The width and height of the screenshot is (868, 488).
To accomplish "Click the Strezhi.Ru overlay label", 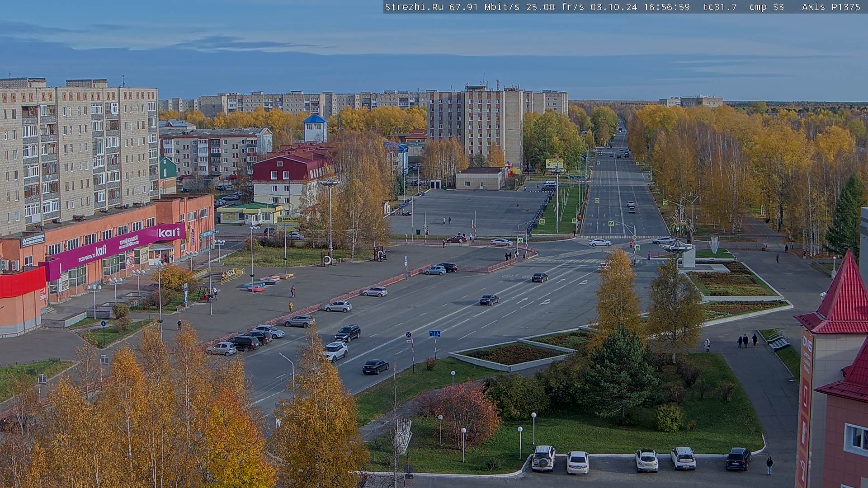I will click(x=414, y=7).
